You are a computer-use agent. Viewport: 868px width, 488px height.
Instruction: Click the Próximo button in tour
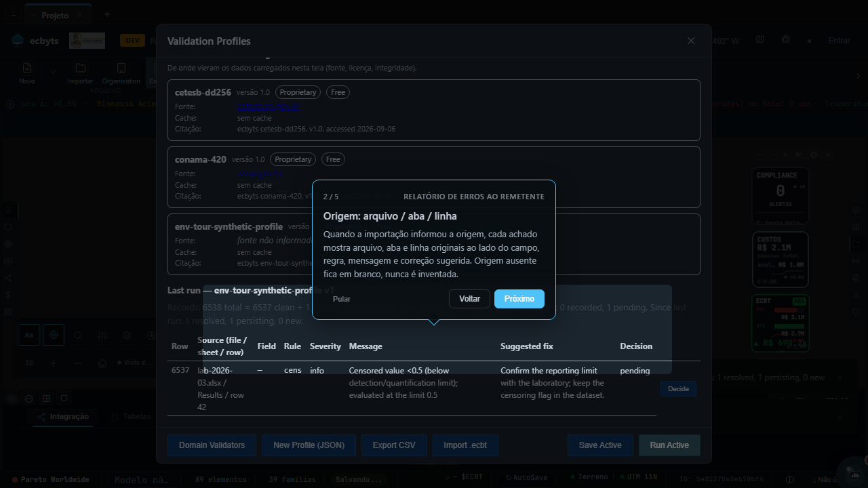tap(519, 299)
